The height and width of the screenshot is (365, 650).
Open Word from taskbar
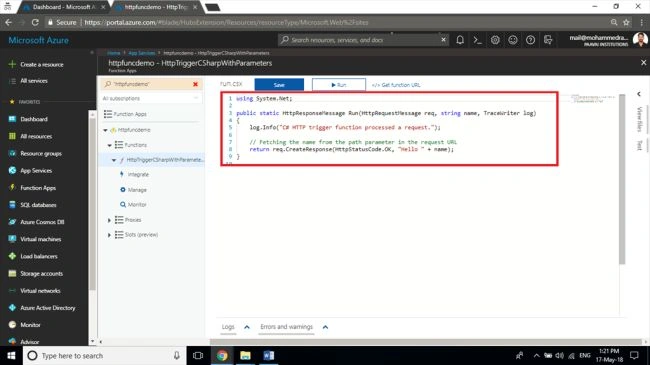(x=269, y=356)
